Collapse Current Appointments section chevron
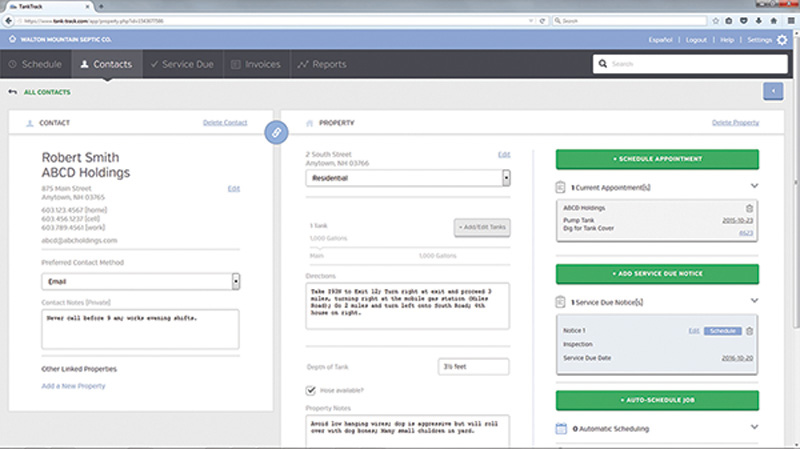The image size is (800, 449). (x=754, y=186)
